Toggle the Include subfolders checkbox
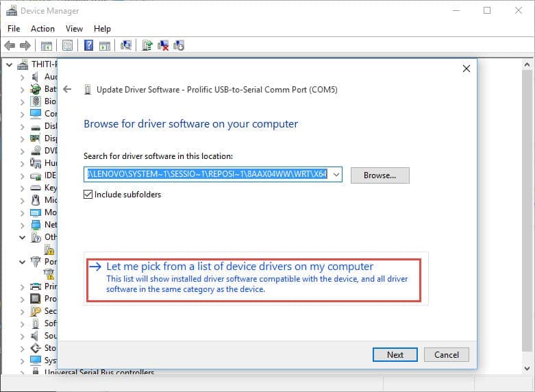The width and height of the screenshot is (535, 392). click(88, 195)
